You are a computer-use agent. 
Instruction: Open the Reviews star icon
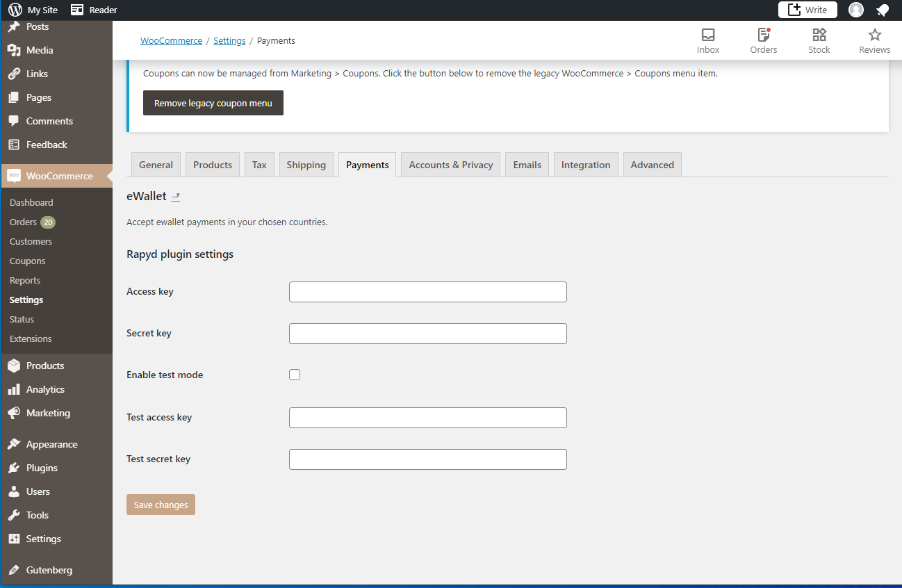click(875, 35)
